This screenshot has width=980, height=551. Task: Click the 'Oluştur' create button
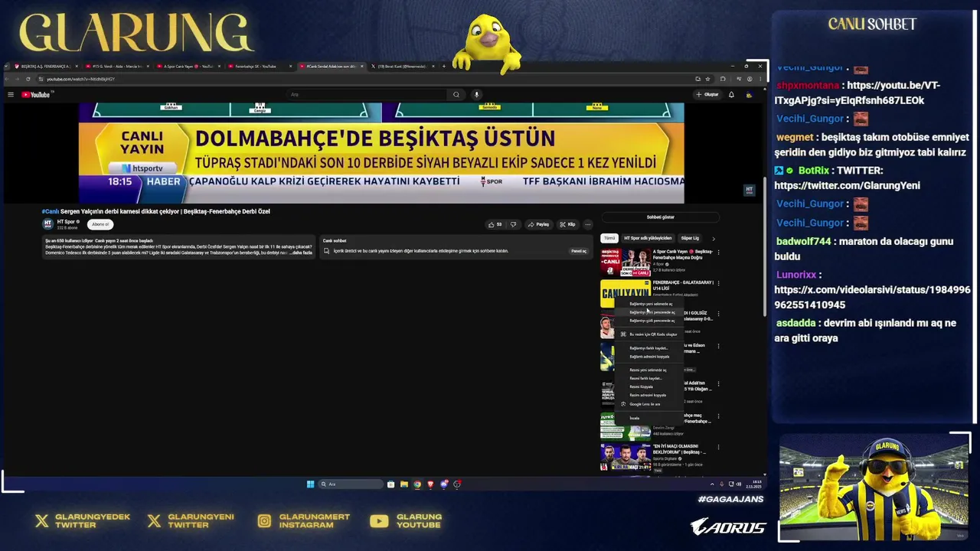click(707, 95)
